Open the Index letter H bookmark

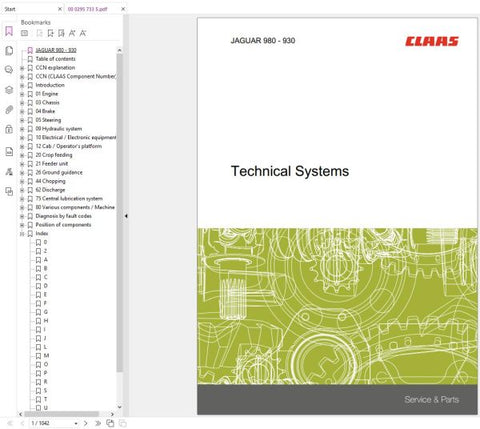(46, 320)
